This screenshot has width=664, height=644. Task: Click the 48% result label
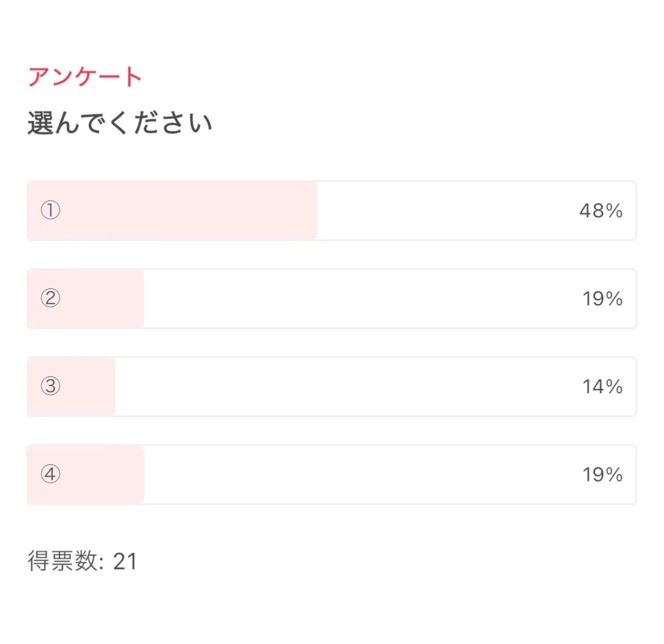601,211
